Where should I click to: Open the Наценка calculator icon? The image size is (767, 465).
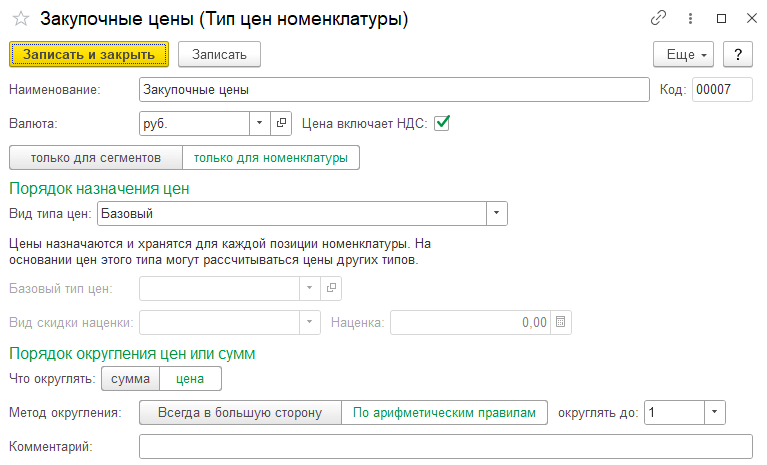click(561, 322)
